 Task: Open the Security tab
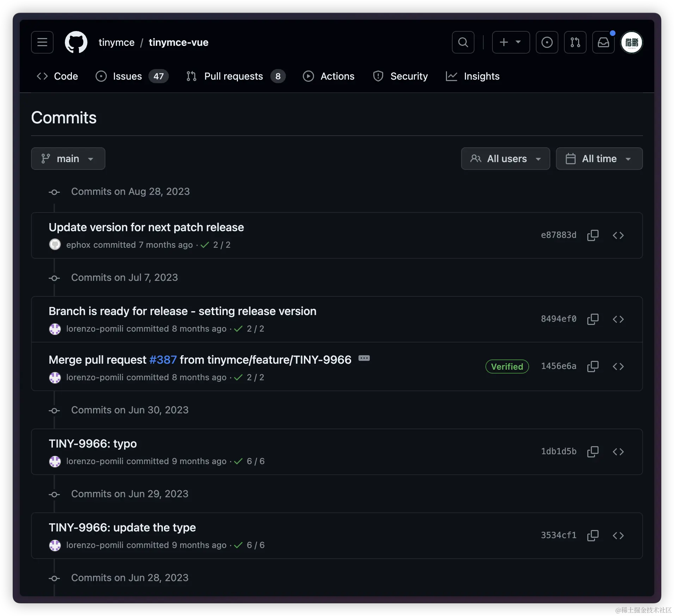[400, 76]
